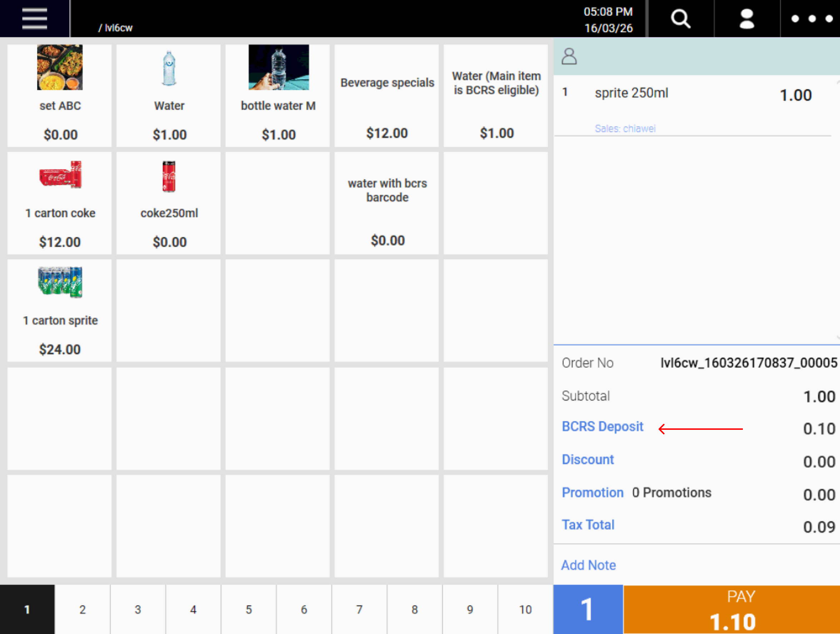Open the Promotion link
This screenshot has width=840, height=634.
(x=592, y=492)
